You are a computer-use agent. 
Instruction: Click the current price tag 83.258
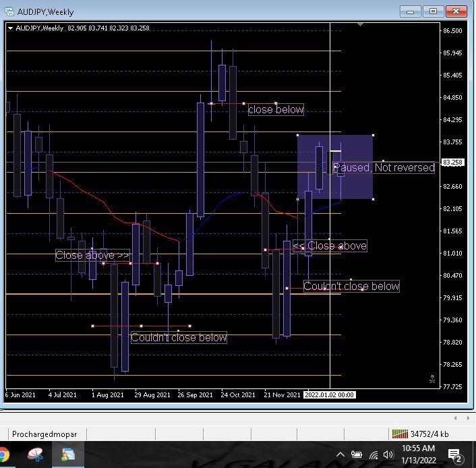(452, 163)
